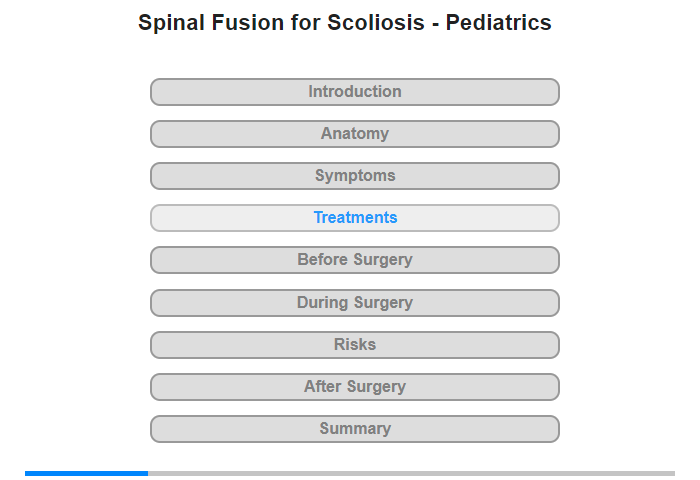700x480 pixels.
Task: Select the Symptoms section button
Action: point(354,176)
